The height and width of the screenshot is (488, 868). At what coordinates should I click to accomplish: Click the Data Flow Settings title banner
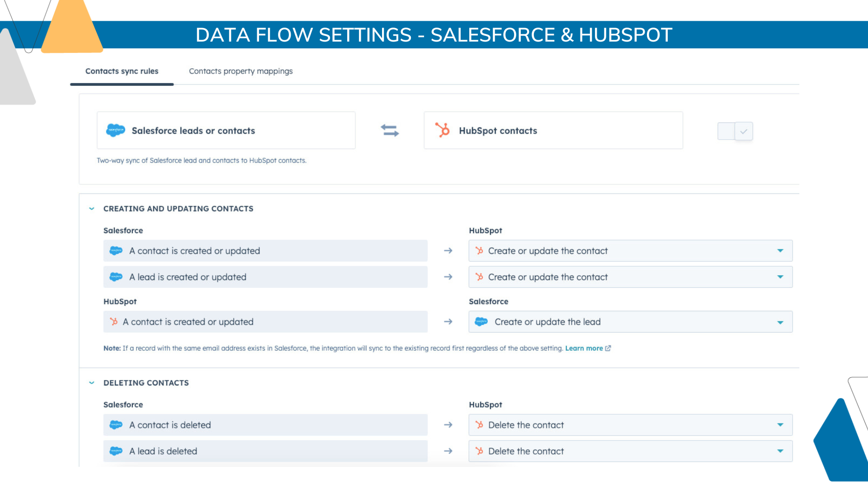pyautogui.click(x=434, y=35)
